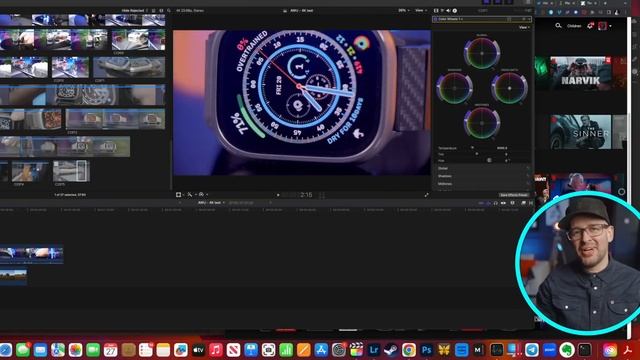Image resolution: width=640 pixels, height=360 pixels.
Task: Click the browser search magnifier icon
Action: pos(169,11)
